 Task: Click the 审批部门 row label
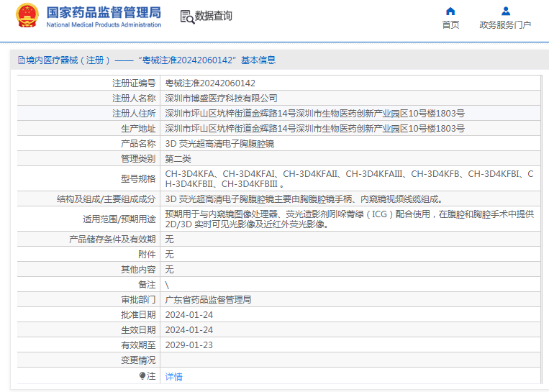click(x=138, y=300)
